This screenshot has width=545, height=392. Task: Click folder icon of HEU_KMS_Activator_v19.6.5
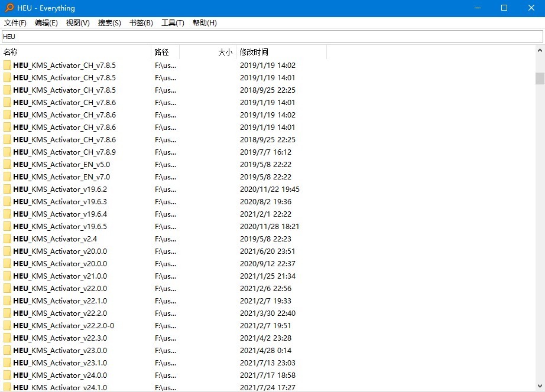pyautogui.click(x=7, y=226)
